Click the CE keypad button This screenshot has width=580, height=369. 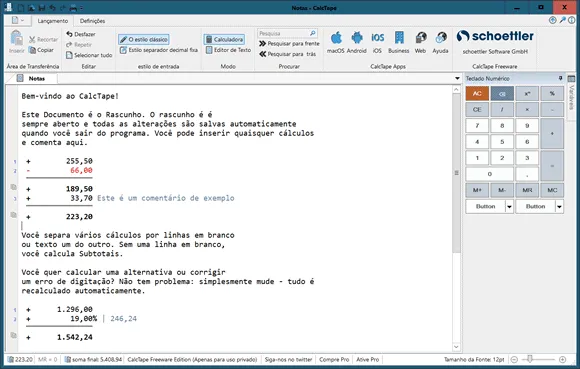tap(477, 109)
